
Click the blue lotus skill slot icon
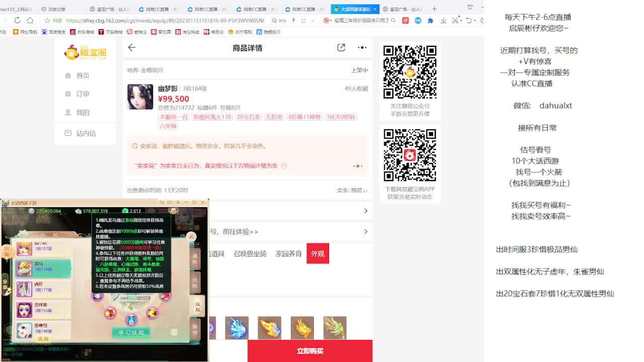point(131,319)
